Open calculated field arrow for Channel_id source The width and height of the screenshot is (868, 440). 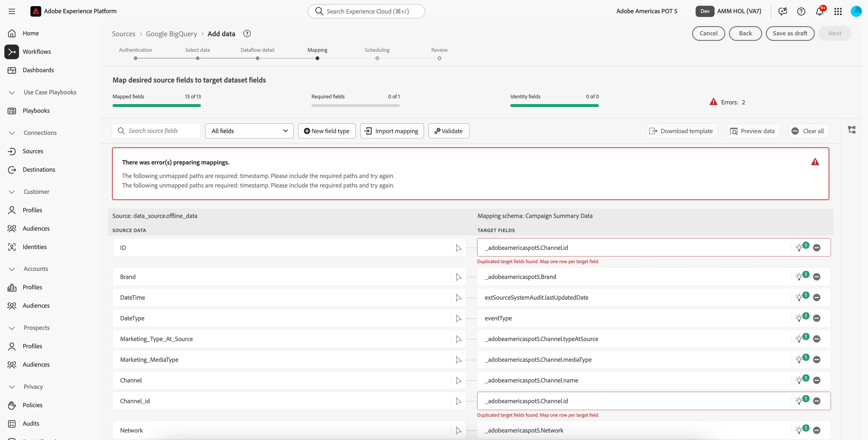[x=458, y=401]
